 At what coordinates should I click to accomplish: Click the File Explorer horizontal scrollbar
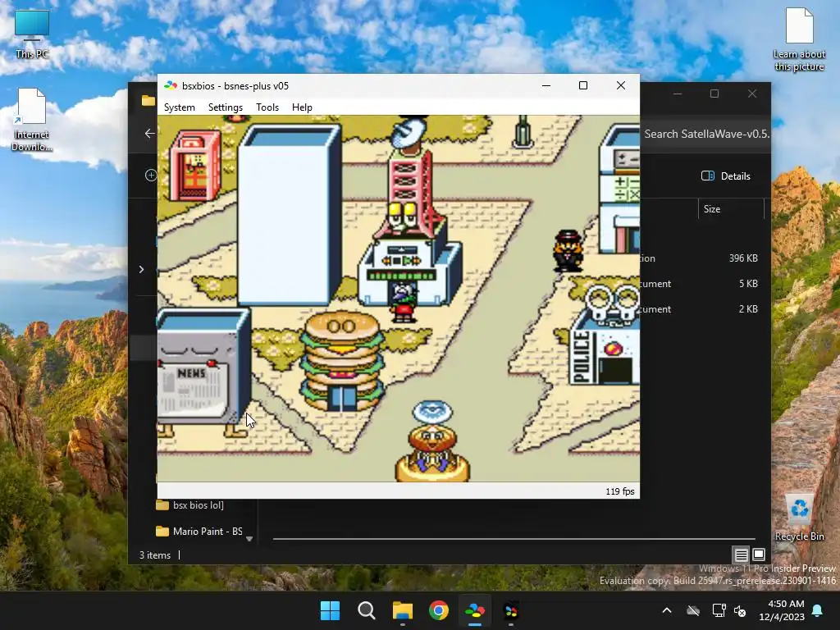(x=514, y=538)
